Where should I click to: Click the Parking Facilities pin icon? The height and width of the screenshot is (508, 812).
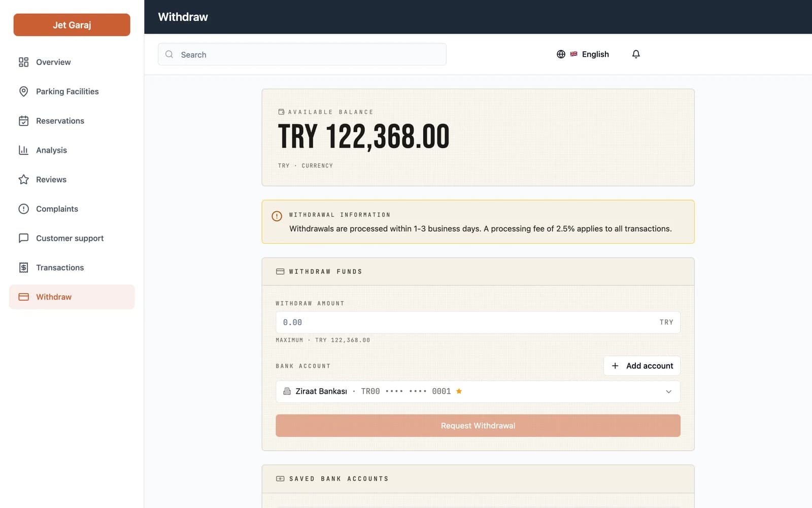point(23,91)
